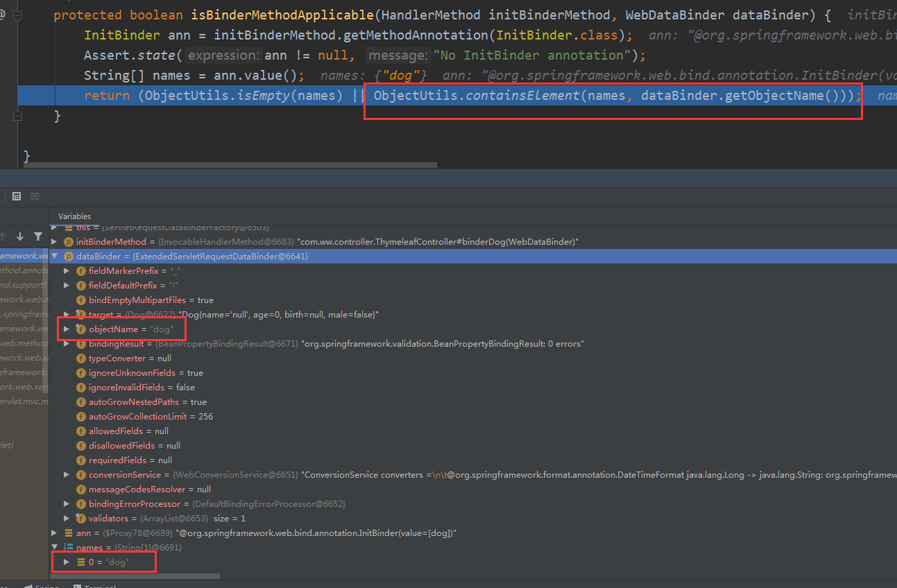Click ObjectUtils.isEmpty in the return line

point(217,95)
